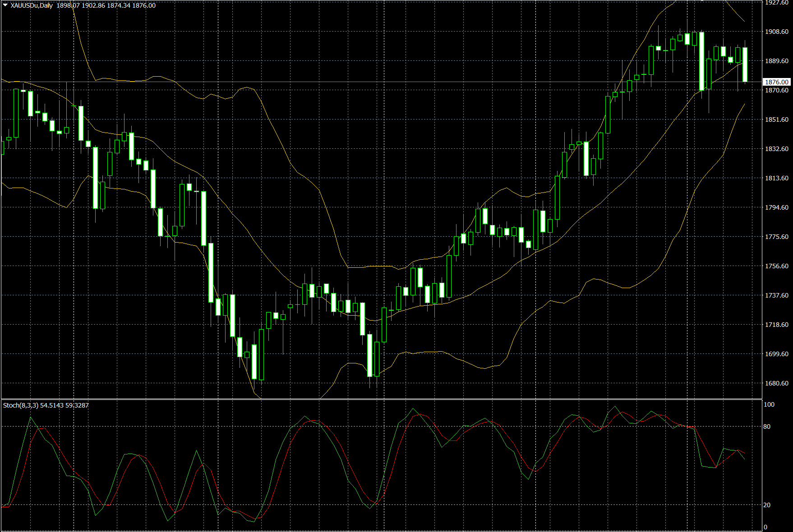Click the current price tag 1876.00

pyautogui.click(x=777, y=82)
